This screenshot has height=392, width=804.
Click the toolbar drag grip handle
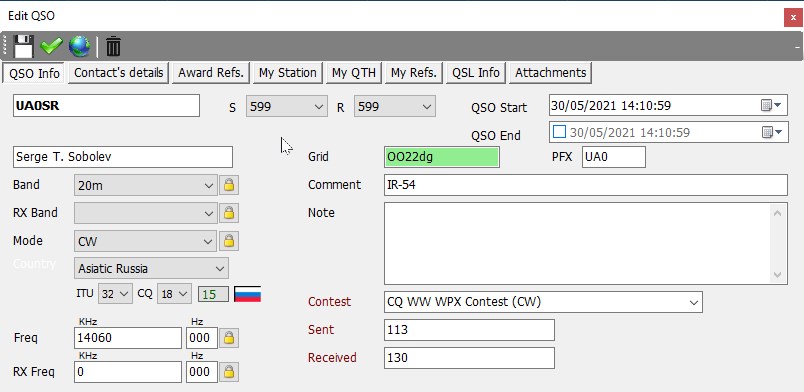pyautogui.click(x=6, y=47)
